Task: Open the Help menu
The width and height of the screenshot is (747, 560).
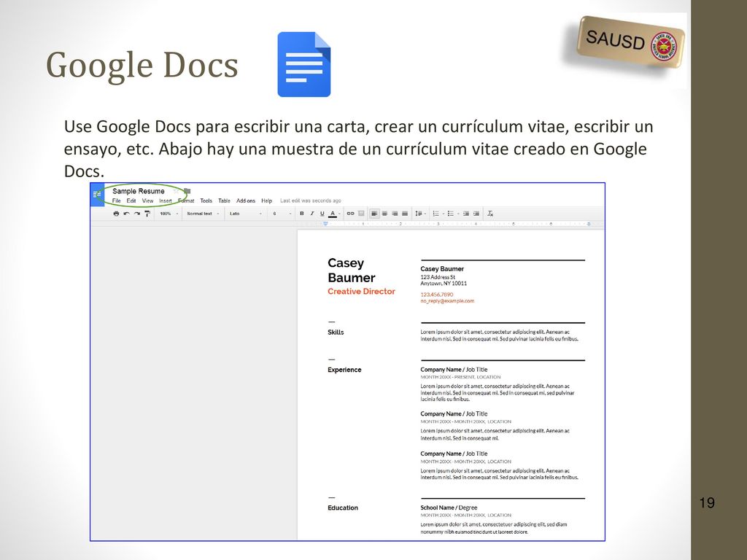Action: pos(267,201)
